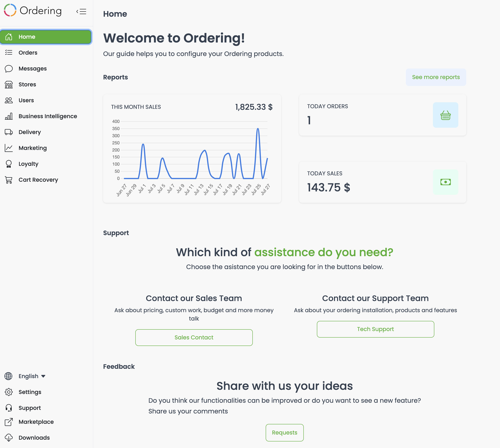Open the Support sidebar entry
Image resolution: width=500 pixels, height=448 pixels.
pyautogui.click(x=46, y=408)
